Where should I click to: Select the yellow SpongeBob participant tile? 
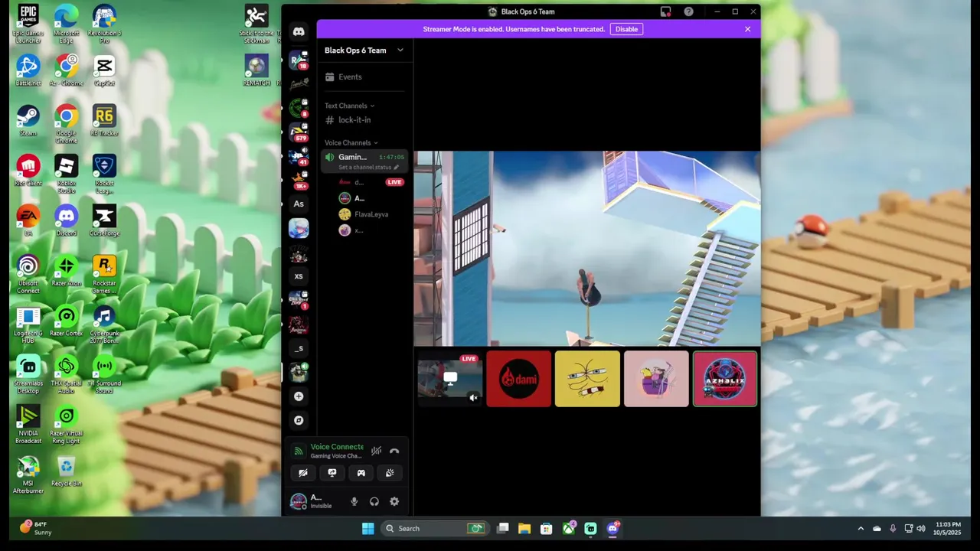(x=587, y=379)
